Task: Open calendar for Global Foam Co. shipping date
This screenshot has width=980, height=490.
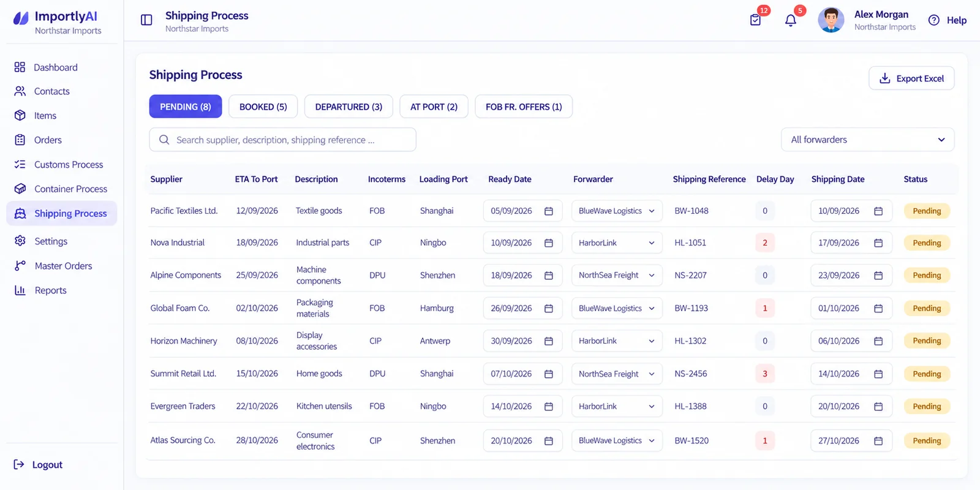Action: (878, 308)
